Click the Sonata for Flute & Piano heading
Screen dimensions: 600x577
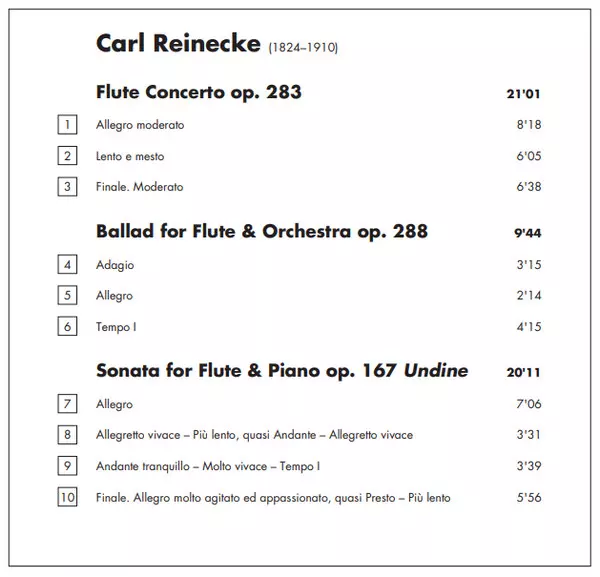click(282, 371)
